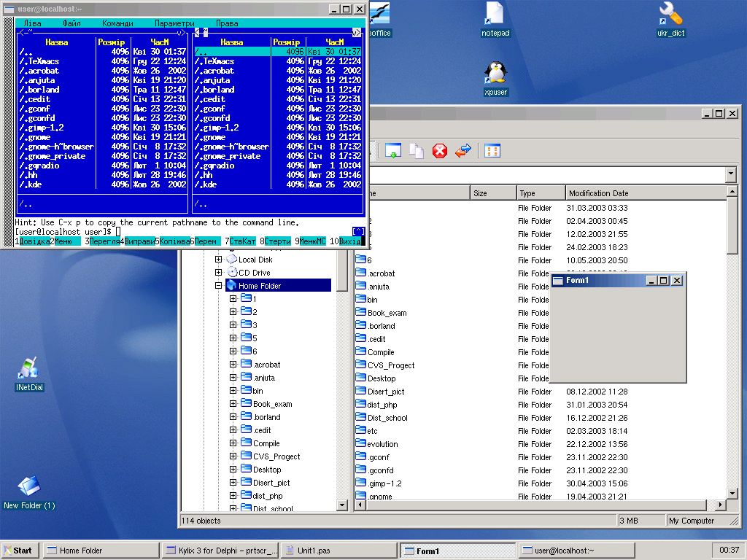The width and height of the screenshot is (747, 560).
Task: Click the copy files toolbar icon
Action: (x=416, y=151)
